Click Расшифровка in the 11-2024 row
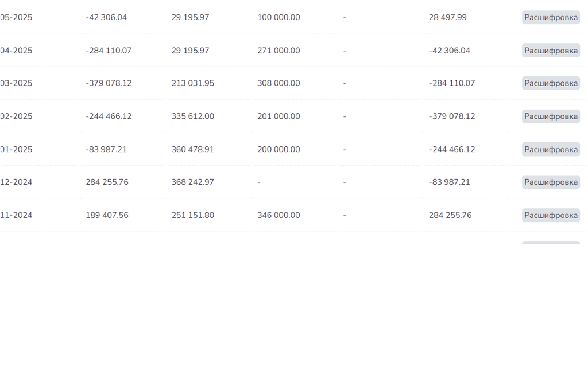This screenshot has height=369, width=588. [x=551, y=215]
